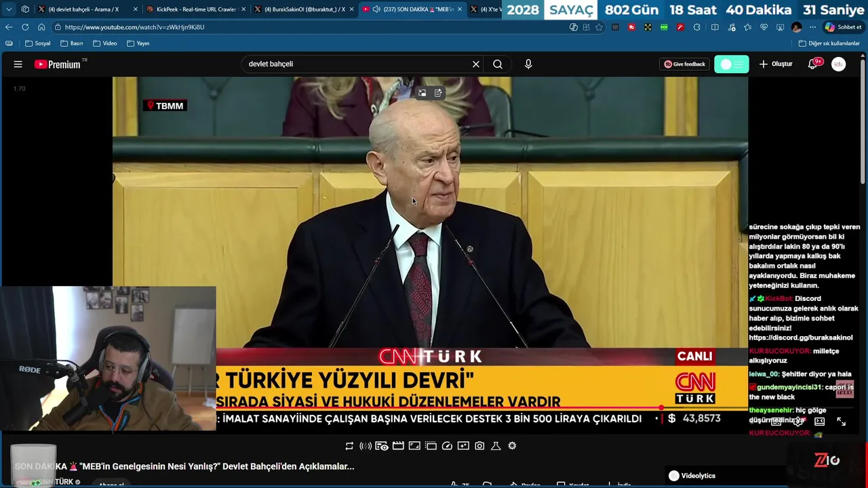Screen dimensions: 868x488
Task: Click the leiwa_00 username in chat
Action: tap(764, 374)
